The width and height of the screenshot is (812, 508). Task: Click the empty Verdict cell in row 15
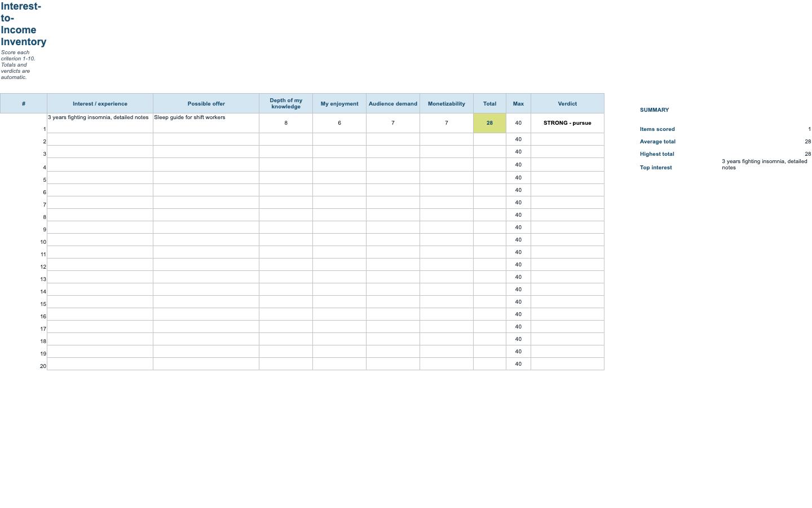tap(567, 302)
